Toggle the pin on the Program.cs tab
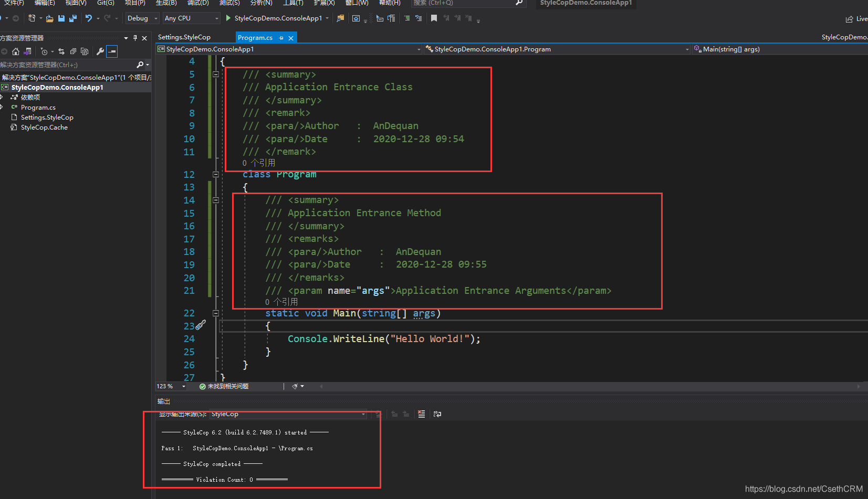The width and height of the screenshot is (868, 499). click(x=281, y=38)
